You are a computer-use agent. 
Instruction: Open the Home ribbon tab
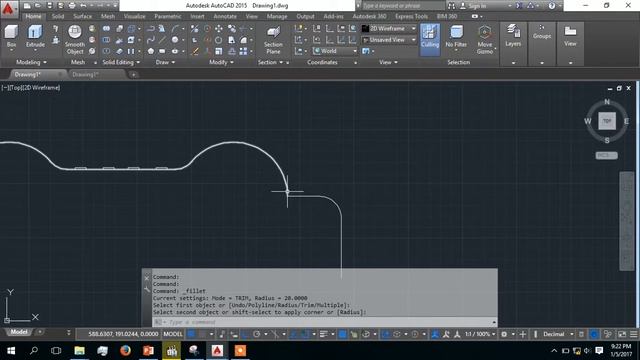click(33, 16)
